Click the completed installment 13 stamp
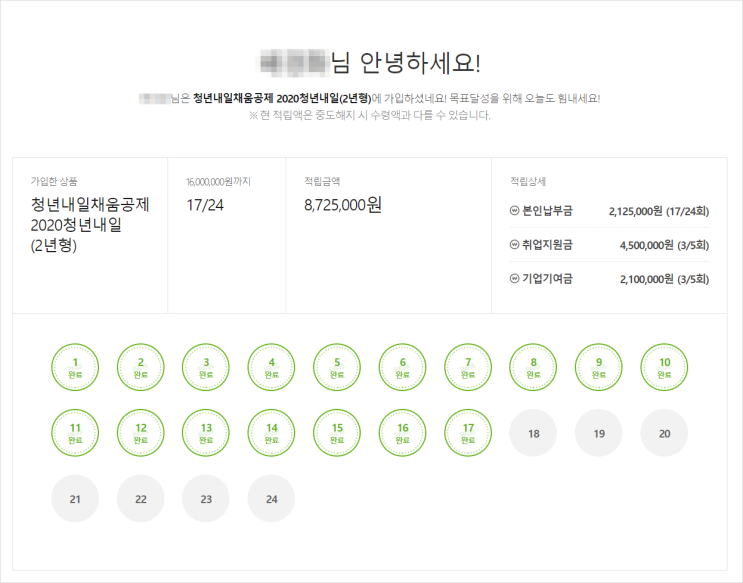743x583 pixels. (206, 433)
